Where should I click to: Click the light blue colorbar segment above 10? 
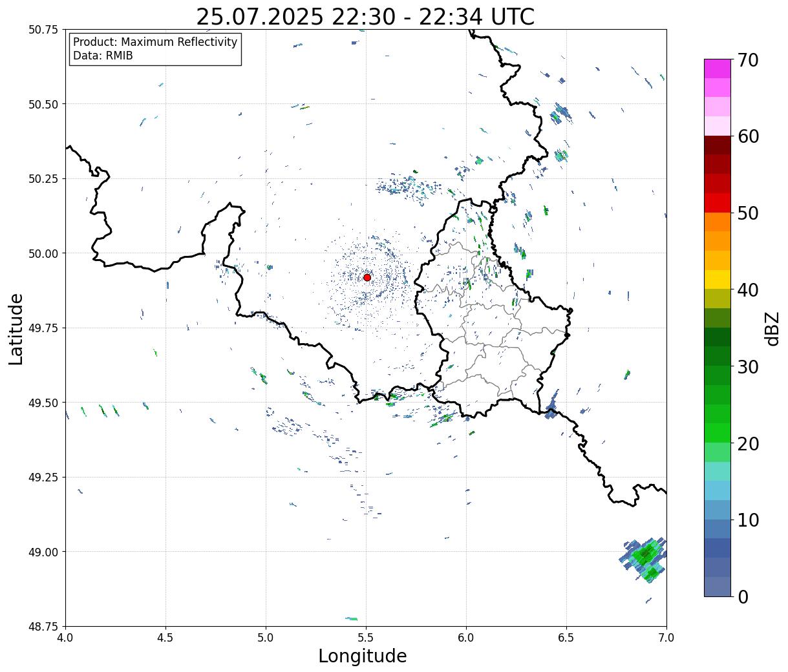(718, 510)
